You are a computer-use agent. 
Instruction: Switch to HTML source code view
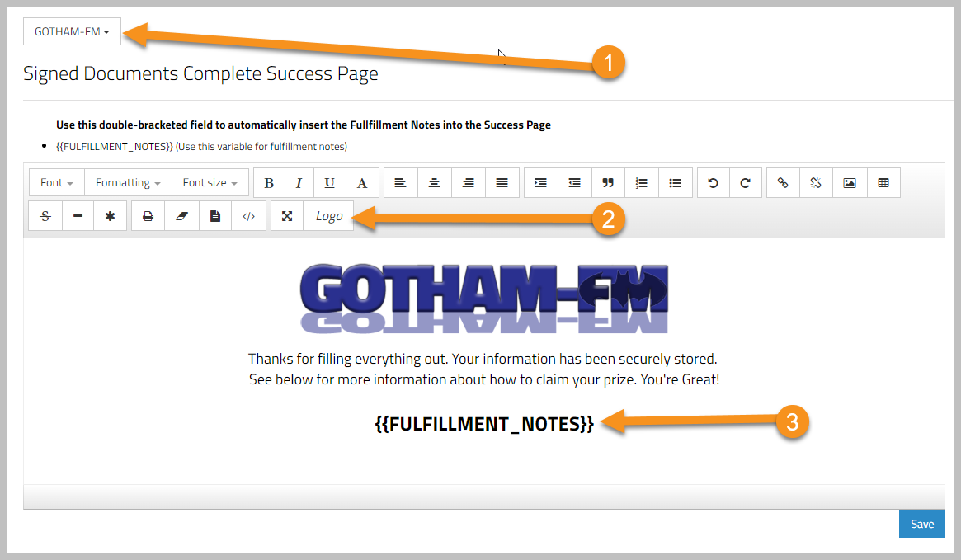249,215
